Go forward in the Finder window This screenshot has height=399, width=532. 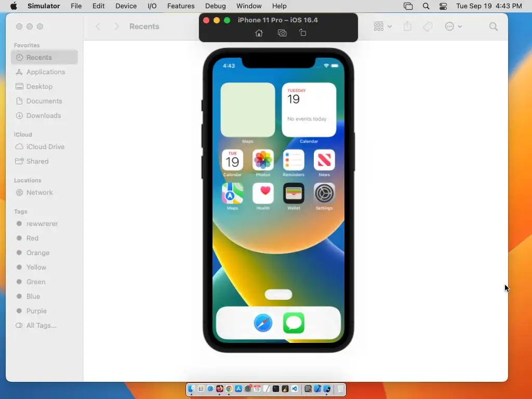[x=116, y=26]
